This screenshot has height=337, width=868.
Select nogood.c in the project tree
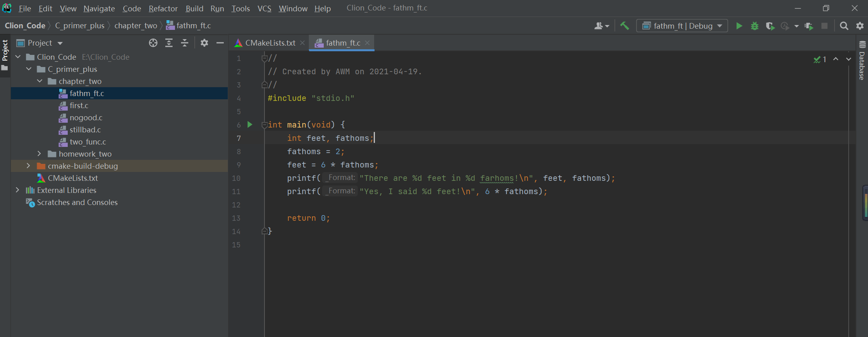(86, 117)
